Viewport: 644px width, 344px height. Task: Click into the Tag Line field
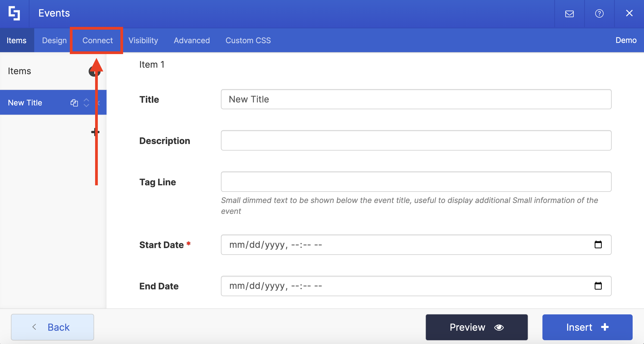pos(416,182)
